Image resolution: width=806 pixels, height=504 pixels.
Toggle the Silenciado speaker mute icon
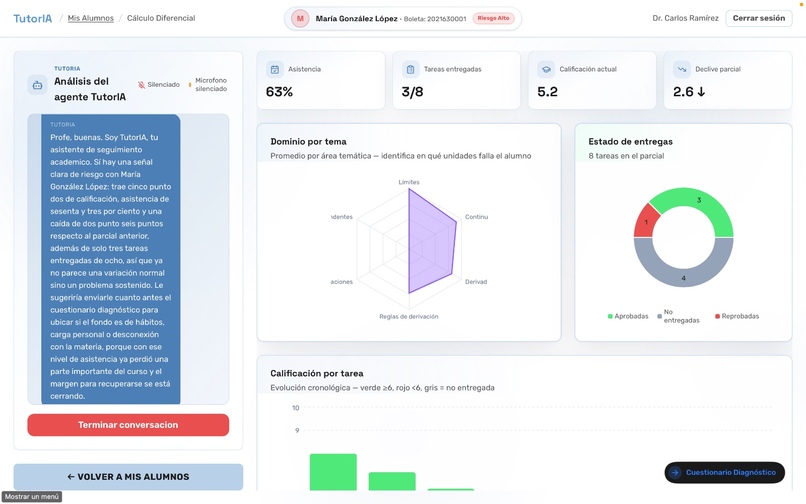click(x=141, y=85)
